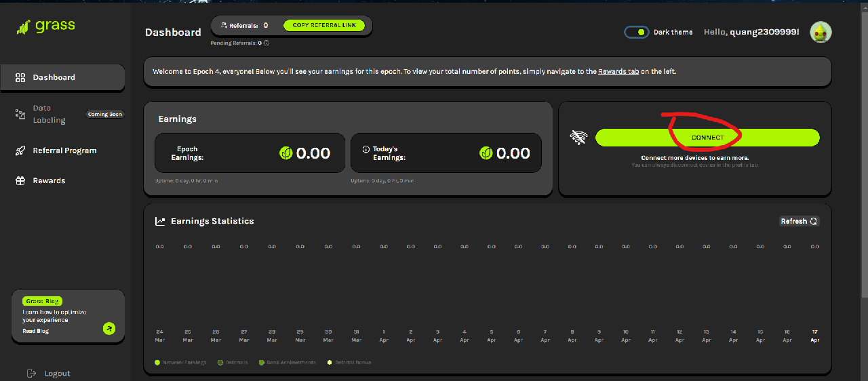Click the disconnected wifi icon
This screenshot has width=868, height=381.
tap(578, 138)
